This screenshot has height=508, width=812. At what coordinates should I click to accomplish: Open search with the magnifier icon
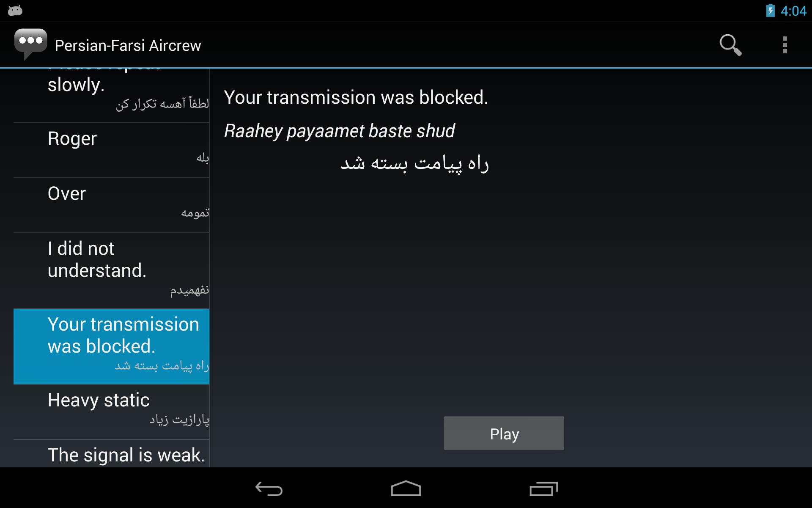(x=730, y=45)
